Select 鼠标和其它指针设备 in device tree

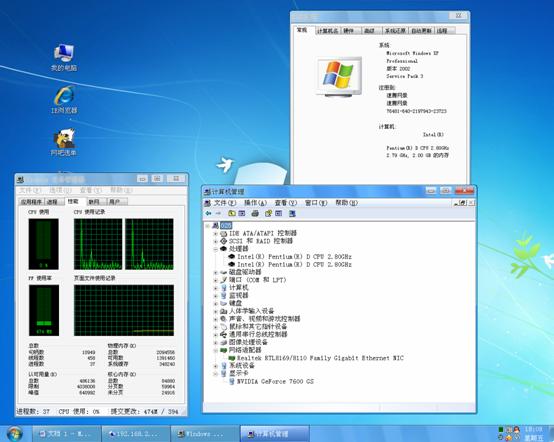click(x=258, y=326)
